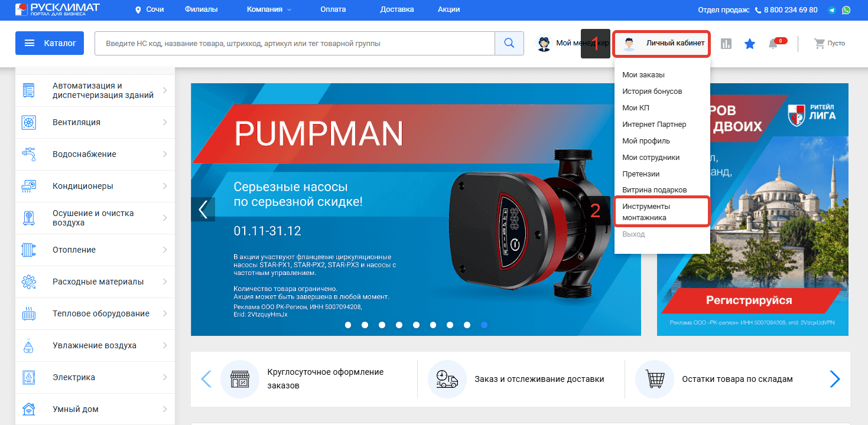Open the Акции link

click(x=449, y=9)
